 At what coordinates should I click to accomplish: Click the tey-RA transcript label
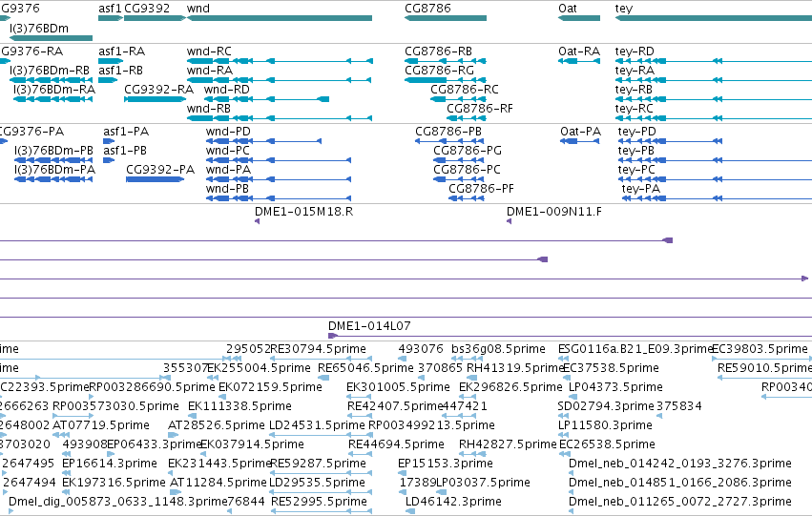point(635,71)
